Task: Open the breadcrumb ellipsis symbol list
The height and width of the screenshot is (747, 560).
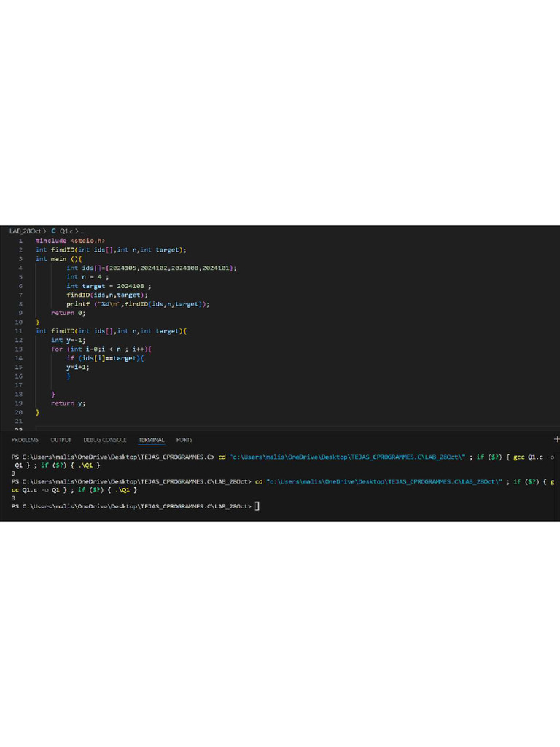Action: 83,231
